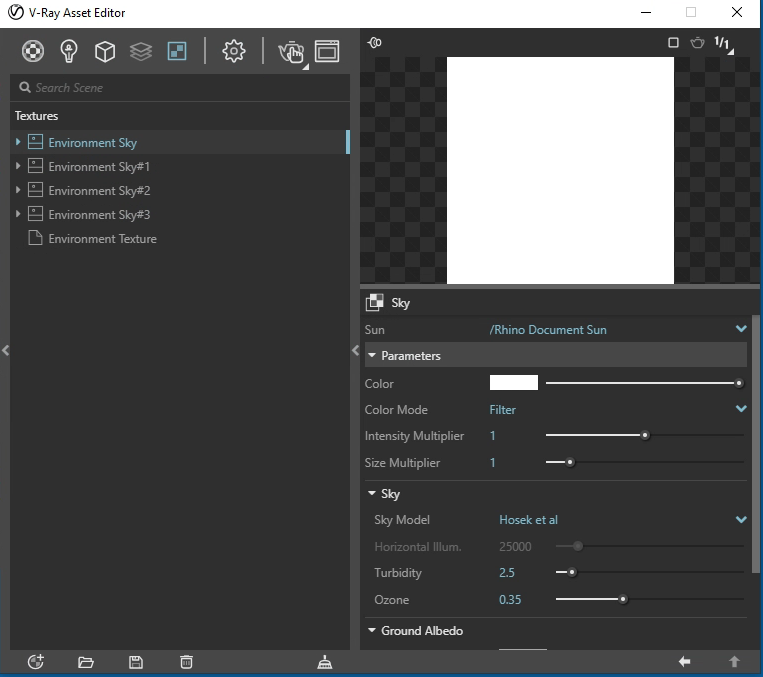Image resolution: width=763 pixels, height=677 pixels.
Task: Open the Sun source dropdown
Action: 741,329
